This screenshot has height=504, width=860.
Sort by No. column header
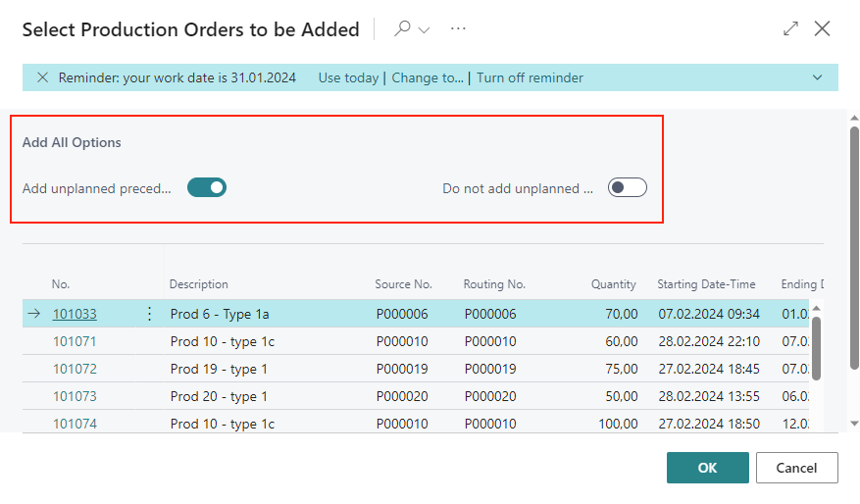click(61, 284)
